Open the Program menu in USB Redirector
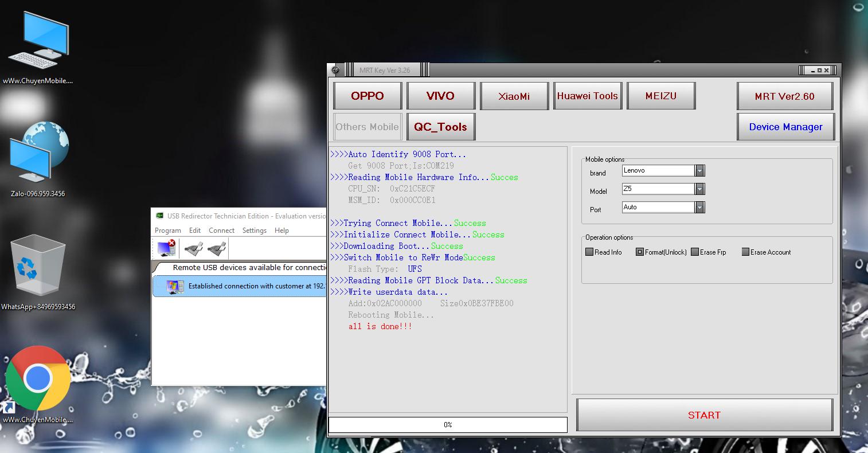Viewport: 868px width, 453px height. click(x=168, y=231)
